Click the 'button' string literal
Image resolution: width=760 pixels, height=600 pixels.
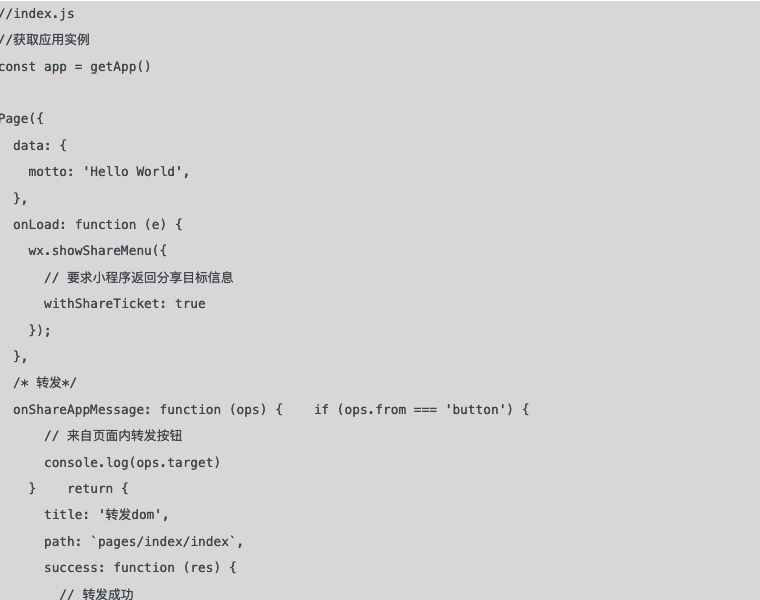pos(475,410)
